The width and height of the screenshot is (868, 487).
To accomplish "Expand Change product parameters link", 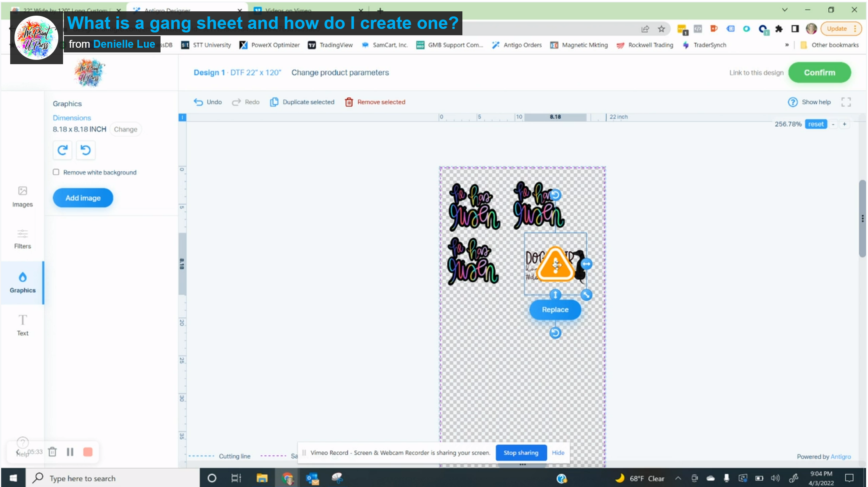I will [x=340, y=72].
